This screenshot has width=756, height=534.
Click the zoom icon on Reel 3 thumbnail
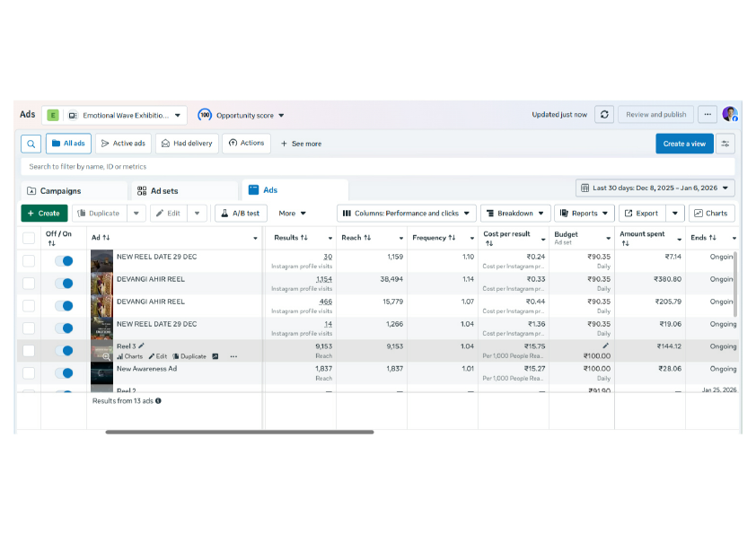(x=107, y=356)
